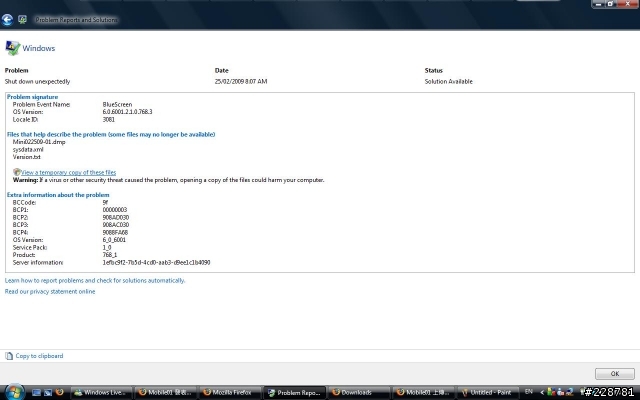Screen dimensions: 640x400
Task: Open View a temporary copy of these files
Action: (69, 172)
